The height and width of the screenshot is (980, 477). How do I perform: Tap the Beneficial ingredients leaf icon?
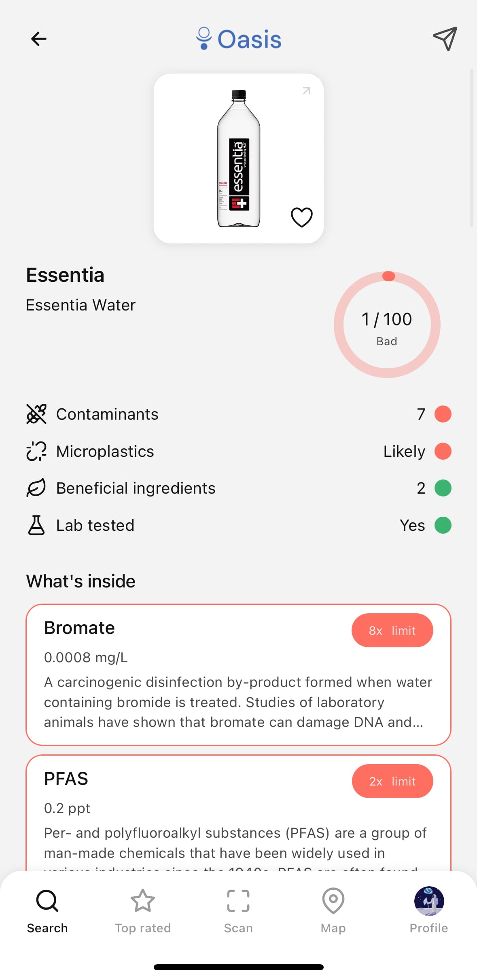click(x=36, y=488)
